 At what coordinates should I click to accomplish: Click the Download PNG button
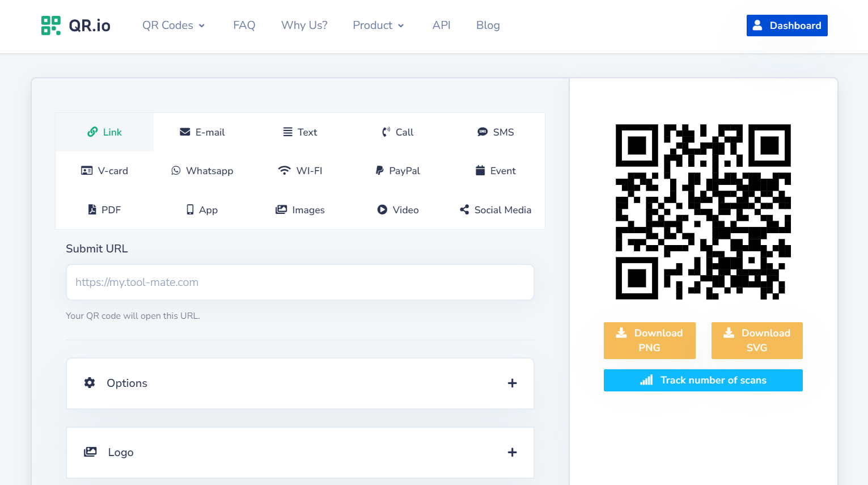(x=650, y=340)
